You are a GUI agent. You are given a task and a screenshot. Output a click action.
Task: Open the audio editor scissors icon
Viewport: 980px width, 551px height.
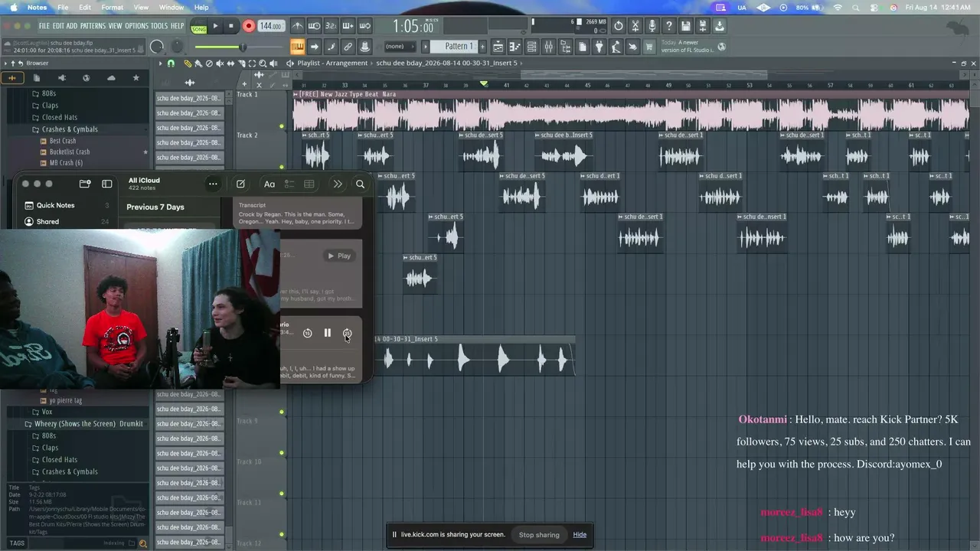pos(635,26)
